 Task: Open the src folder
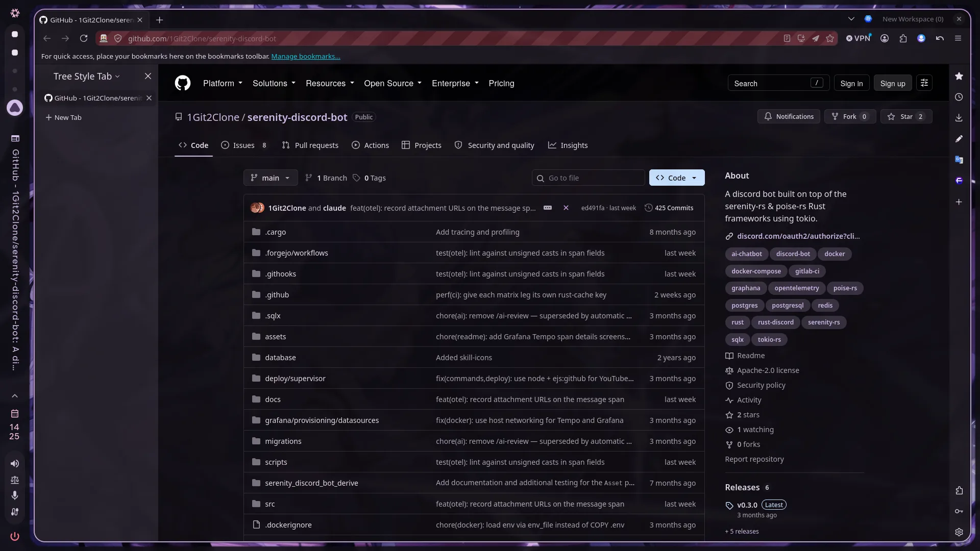[x=270, y=504]
